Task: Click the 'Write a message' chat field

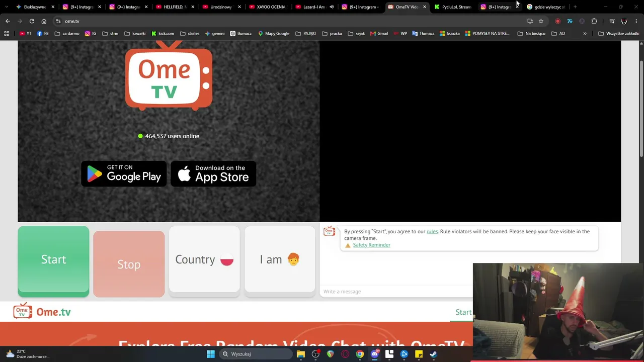Action: tap(396, 292)
